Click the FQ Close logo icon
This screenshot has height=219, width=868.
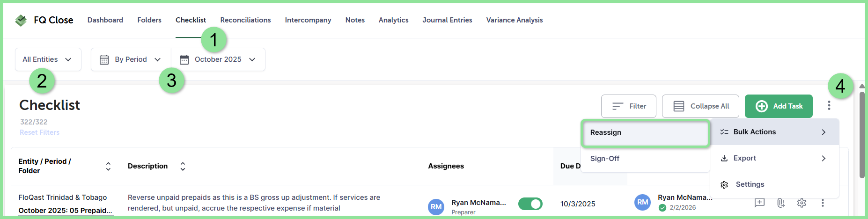[21, 20]
